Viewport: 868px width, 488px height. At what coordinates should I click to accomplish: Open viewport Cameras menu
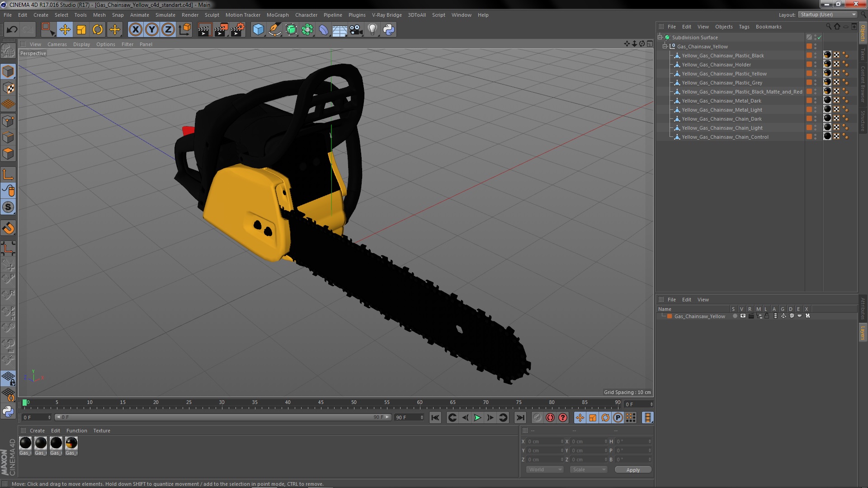pos(57,44)
